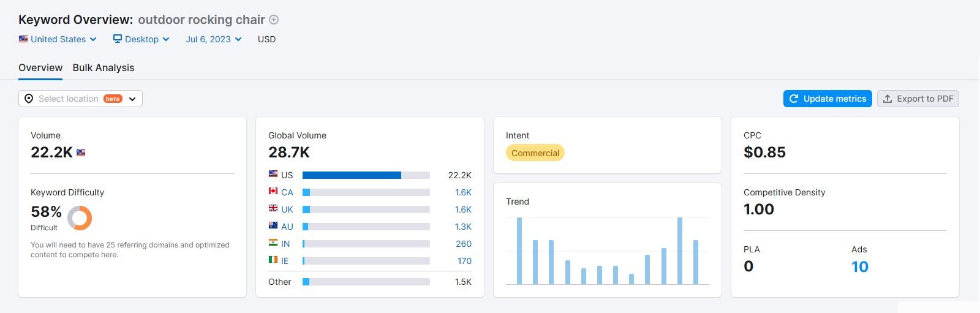
Task: Open the United States country dropdown
Action: 58,39
